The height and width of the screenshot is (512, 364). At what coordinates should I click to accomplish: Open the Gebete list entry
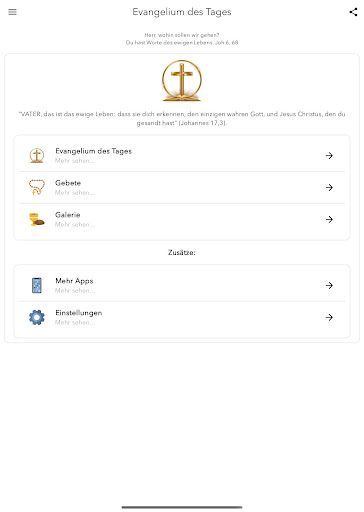coord(182,188)
